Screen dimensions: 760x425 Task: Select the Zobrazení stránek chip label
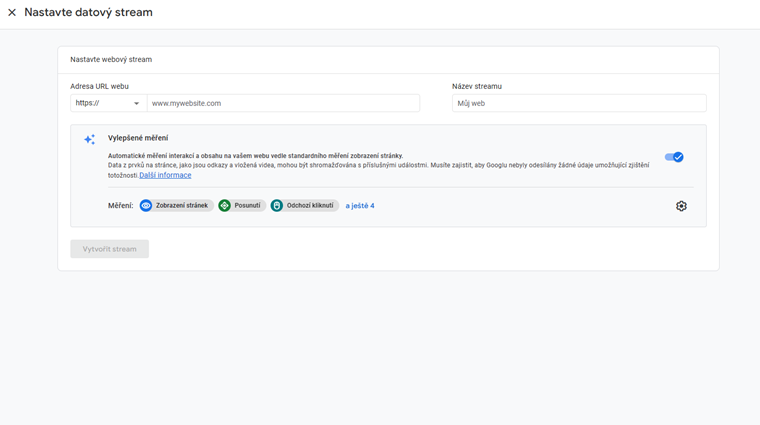[182, 206]
